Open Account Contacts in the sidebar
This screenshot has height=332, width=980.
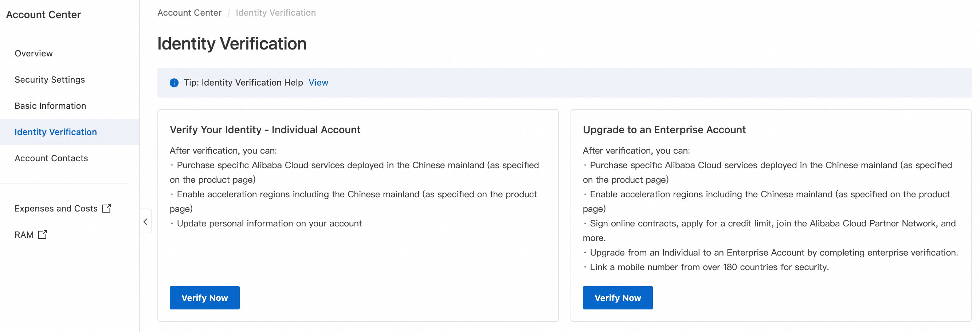point(51,158)
